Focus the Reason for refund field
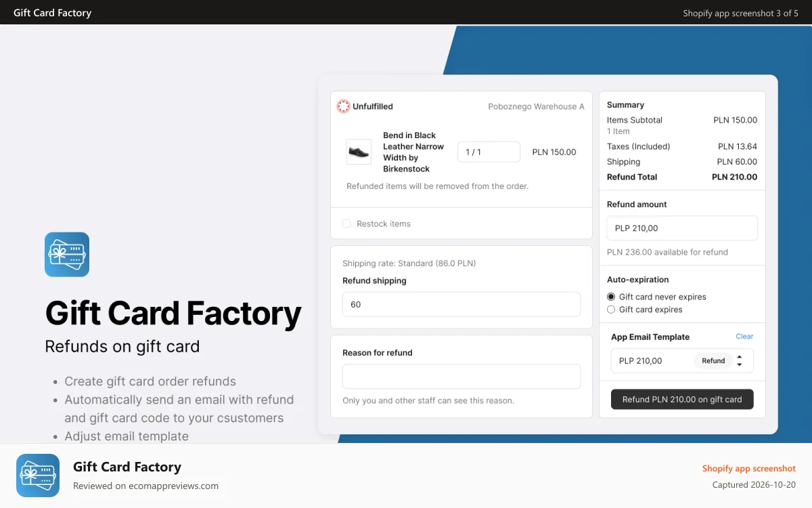Viewport: 812px width, 508px height. [x=461, y=377]
